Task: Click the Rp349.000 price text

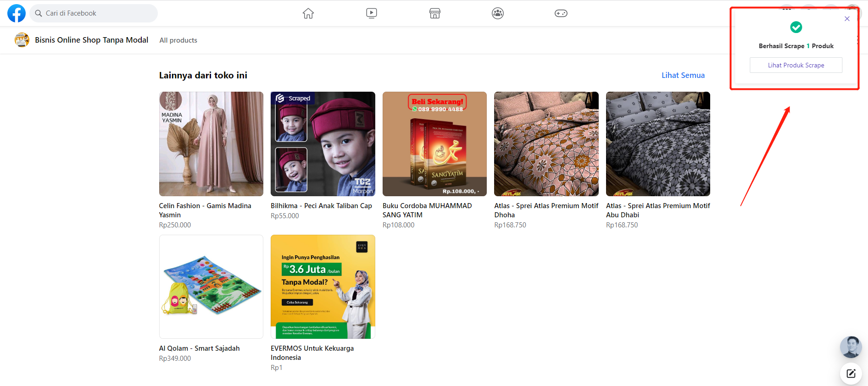Action: click(175, 358)
